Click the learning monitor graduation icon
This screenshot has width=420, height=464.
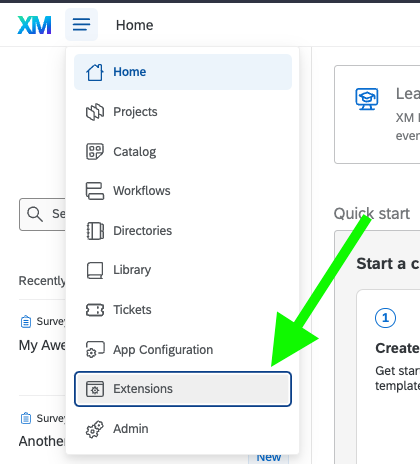(367, 99)
